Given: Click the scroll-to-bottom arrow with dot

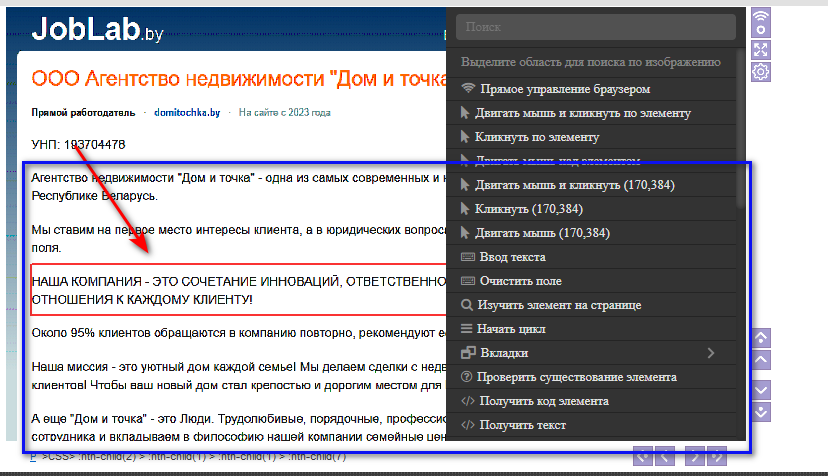Looking at the screenshot, I should [x=761, y=412].
